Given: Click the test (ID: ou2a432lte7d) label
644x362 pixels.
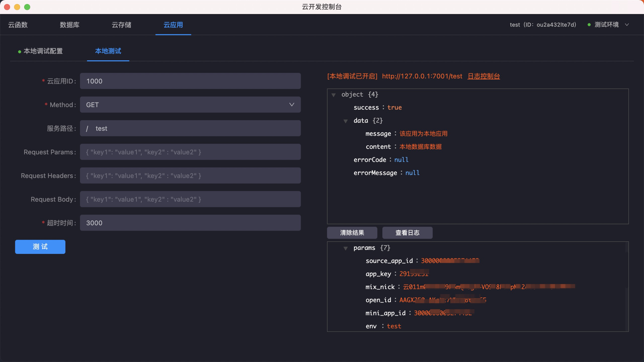Looking at the screenshot, I should 543,25.
